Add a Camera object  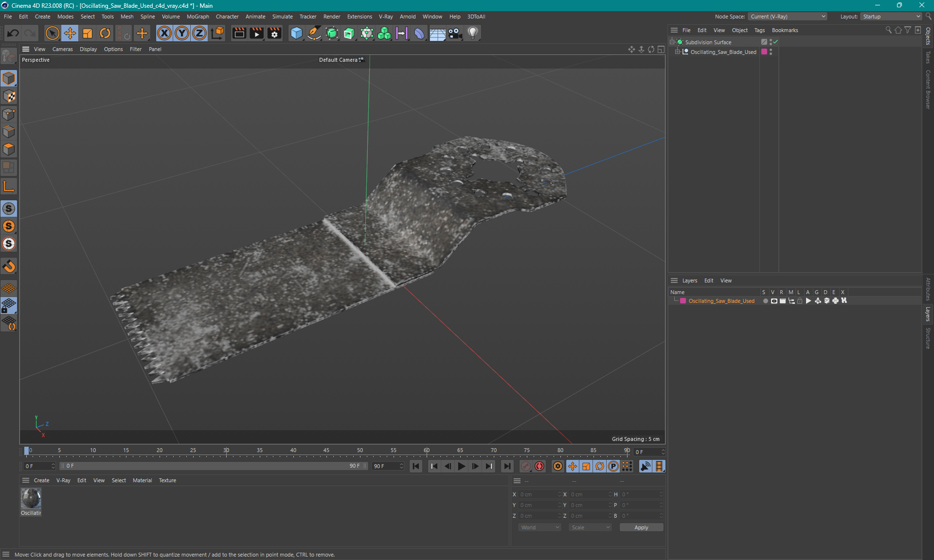click(455, 33)
